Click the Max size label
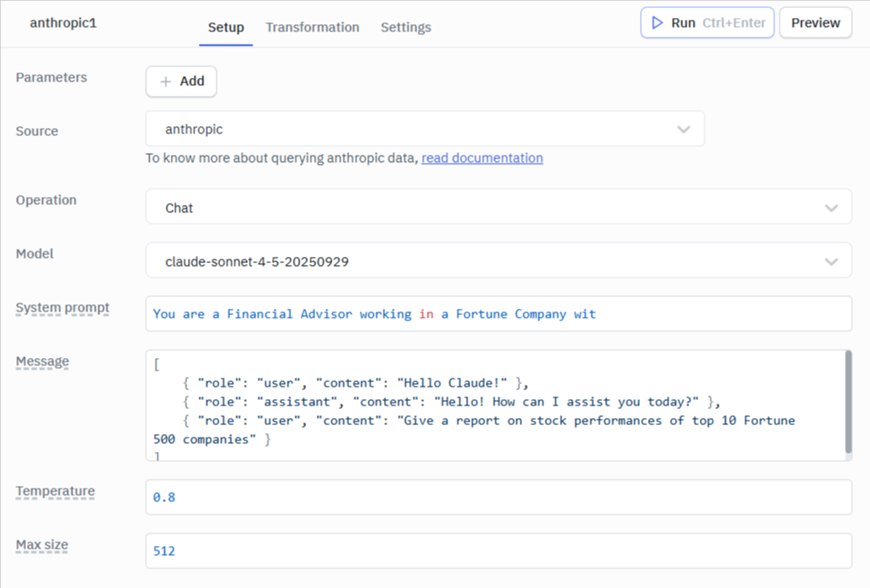 [42, 545]
